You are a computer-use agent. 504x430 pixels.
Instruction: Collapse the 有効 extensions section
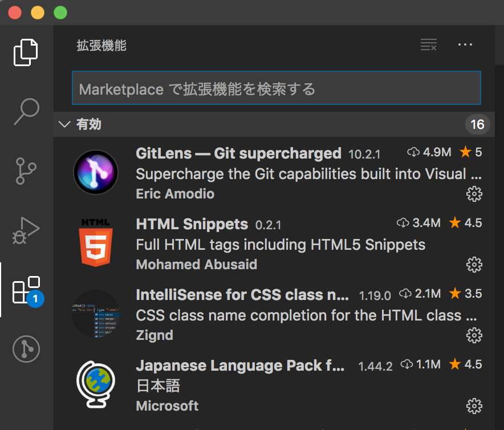[x=64, y=124]
